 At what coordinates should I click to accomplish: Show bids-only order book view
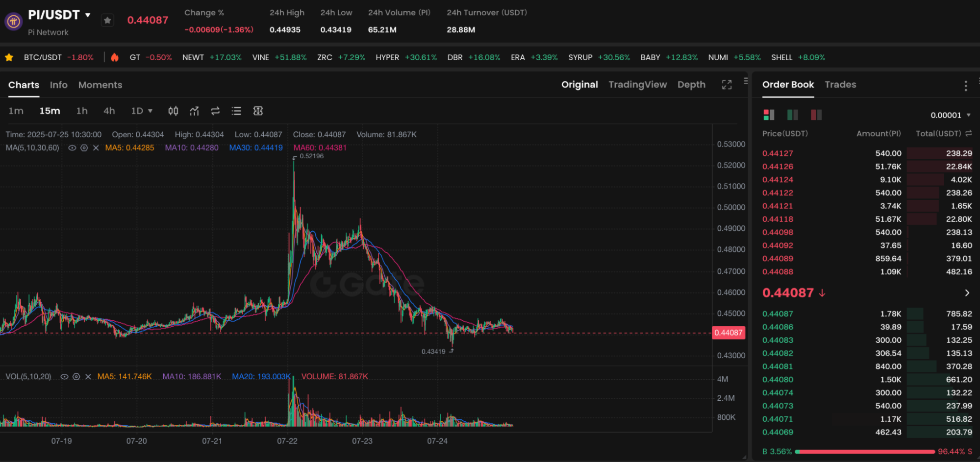click(x=792, y=115)
